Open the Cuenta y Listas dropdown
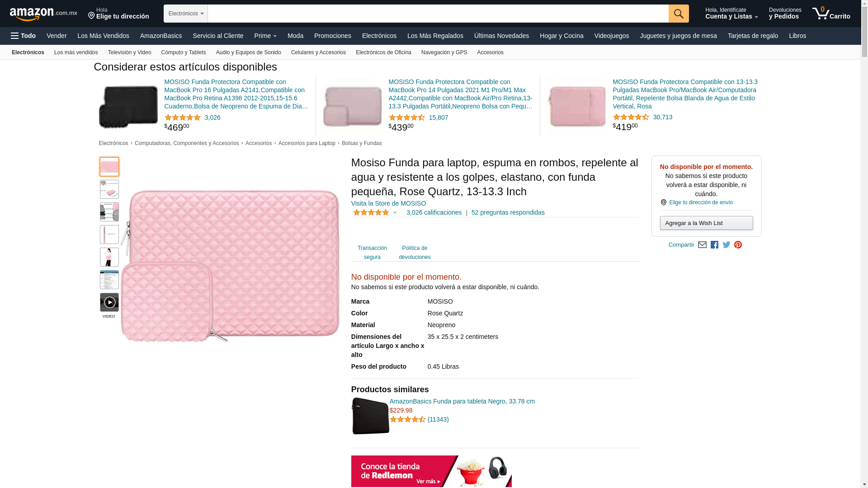 click(731, 14)
